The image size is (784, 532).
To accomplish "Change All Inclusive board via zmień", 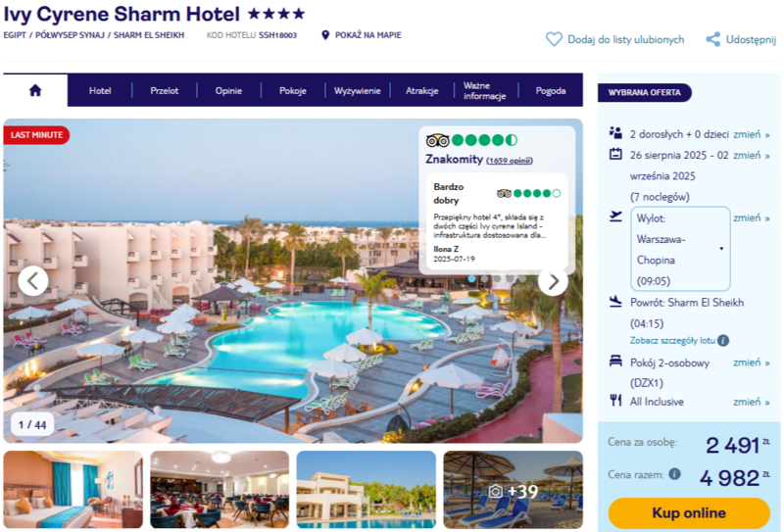I will (x=751, y=402).
